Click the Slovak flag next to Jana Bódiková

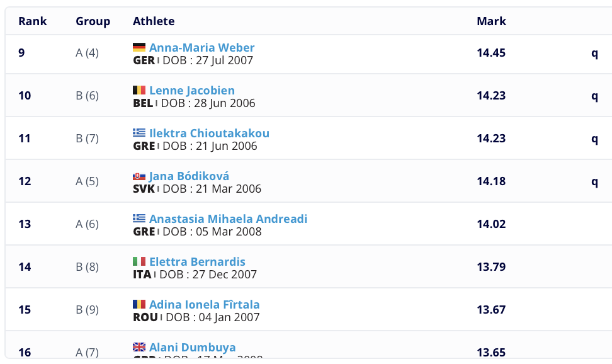[x=139, y=176]
